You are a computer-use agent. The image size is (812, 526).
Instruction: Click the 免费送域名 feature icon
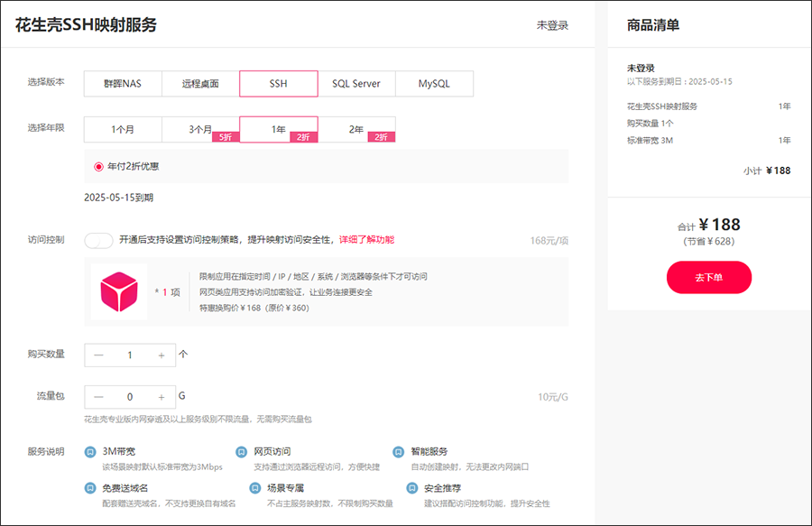point(90,488)
